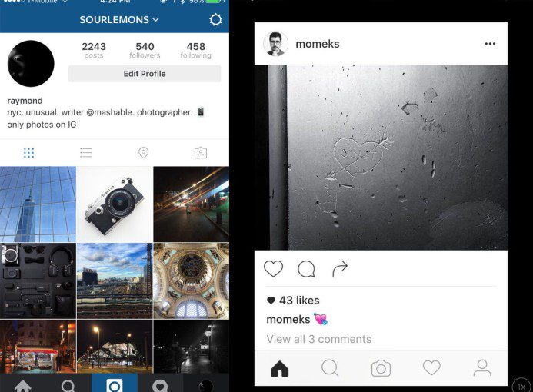Open activity heart in white tab bar
Screen dimensions: 533x392
[x=431, y=368]
